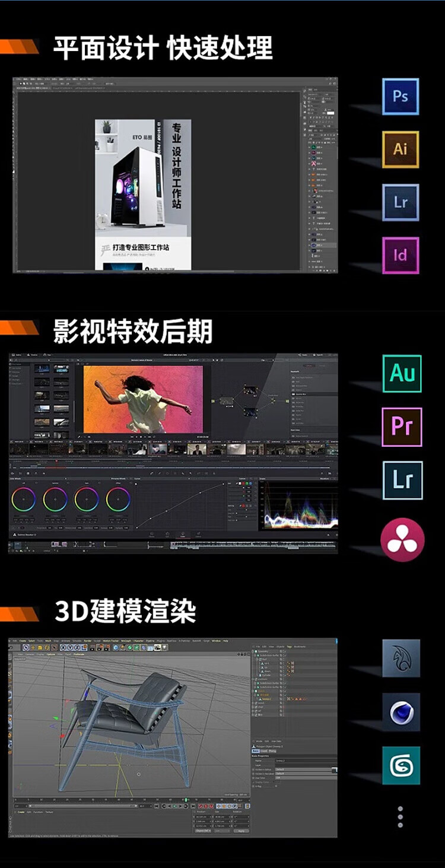Click the DaVinci Resolve round logo icon
The image size is (445, 868).
tap(403, 539)
